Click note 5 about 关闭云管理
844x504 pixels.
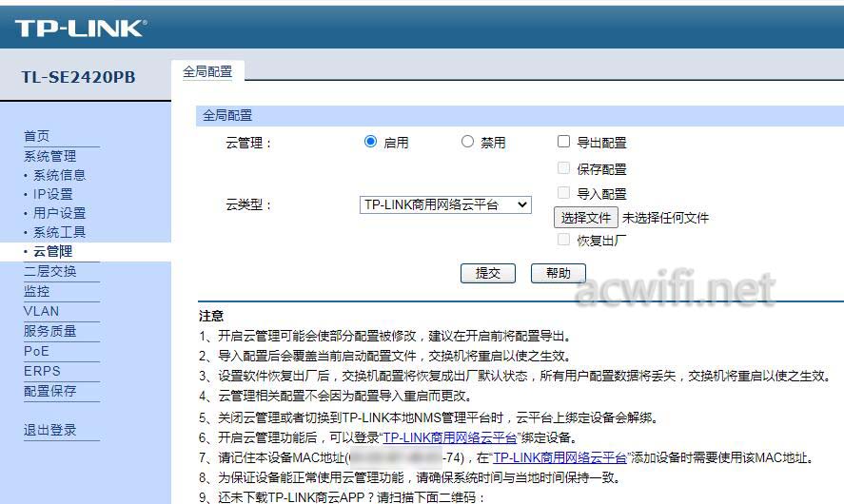(428, 417)
